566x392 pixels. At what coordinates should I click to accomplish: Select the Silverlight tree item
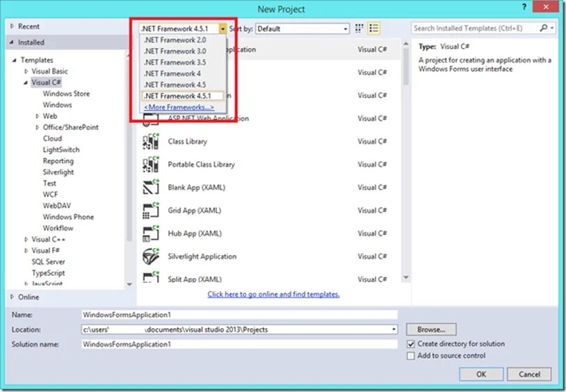[x=58, y=172]
